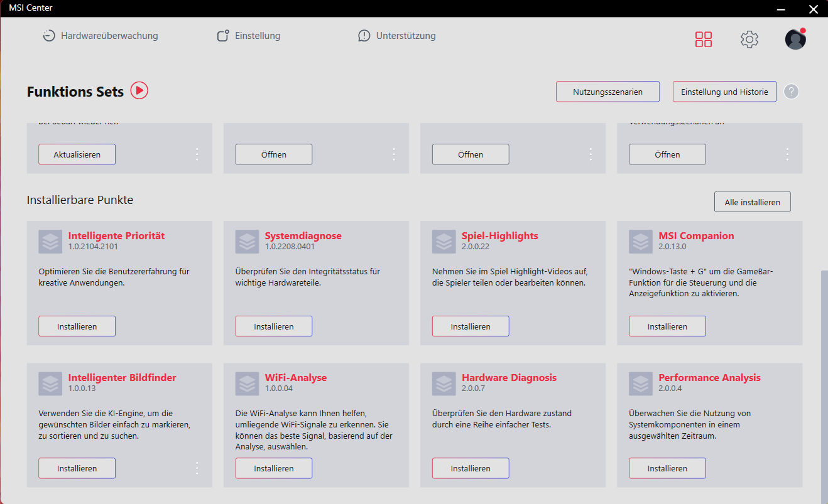Click the Intelligenter Bildfinder layers icon

pos(50,383)
